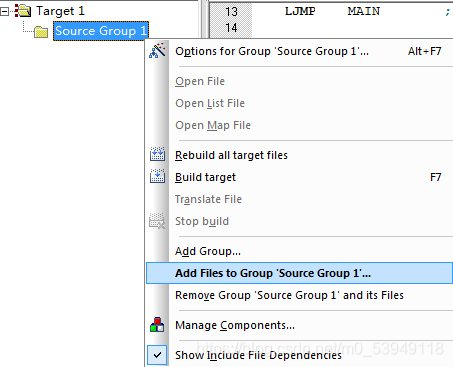Image resolution: width=453 pixels, height=367 pixels.
Task: Click the Rebuild all target files icon
Action: tap(157, 155)
